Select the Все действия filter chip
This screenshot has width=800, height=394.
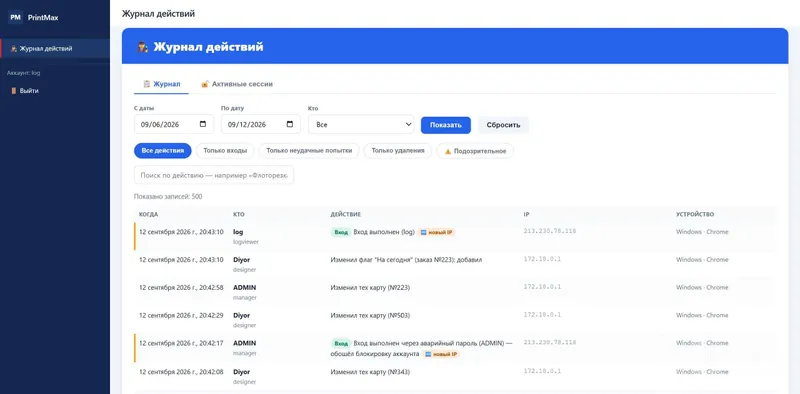163,151
